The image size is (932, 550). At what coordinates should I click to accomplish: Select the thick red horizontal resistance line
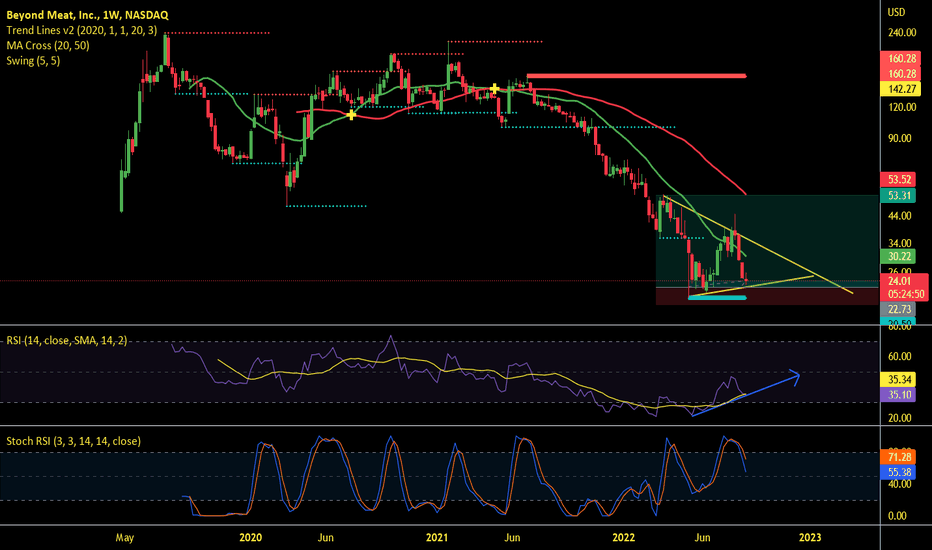[x=636, y=76]
